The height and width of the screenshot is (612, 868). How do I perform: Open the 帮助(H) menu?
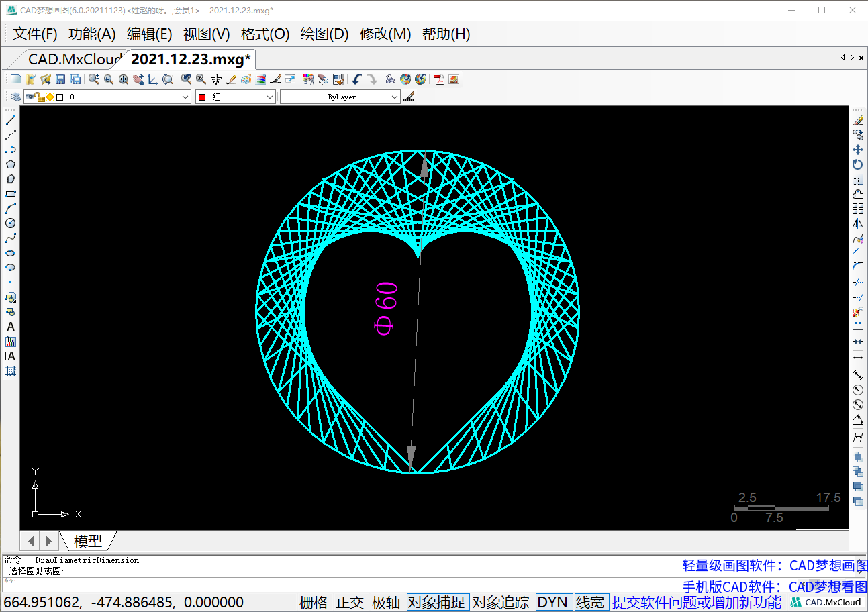446,34
